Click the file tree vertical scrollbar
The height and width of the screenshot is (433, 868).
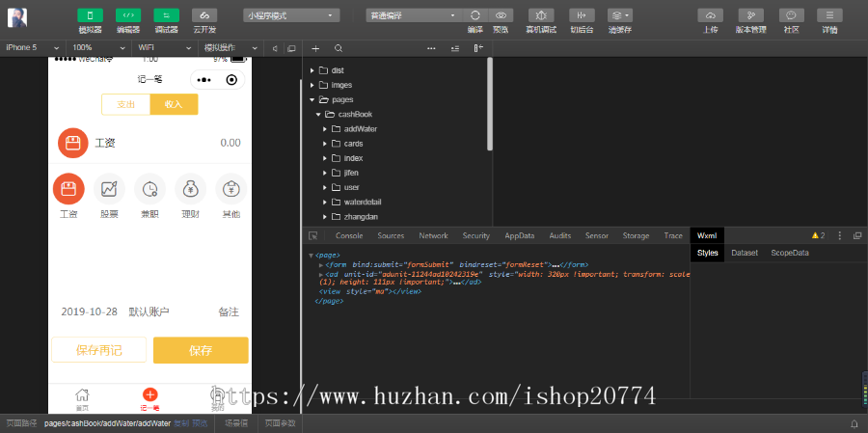coord(490,106)
